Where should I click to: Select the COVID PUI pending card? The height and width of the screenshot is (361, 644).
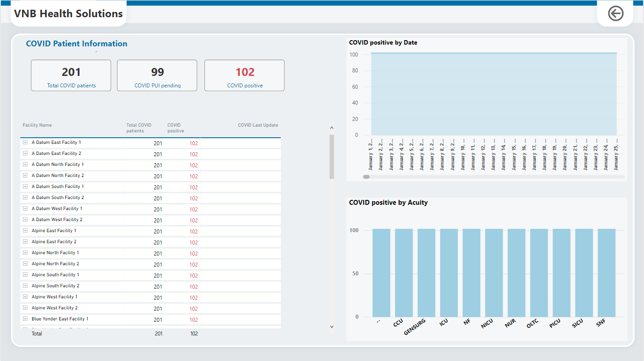(x=157, y=75)
